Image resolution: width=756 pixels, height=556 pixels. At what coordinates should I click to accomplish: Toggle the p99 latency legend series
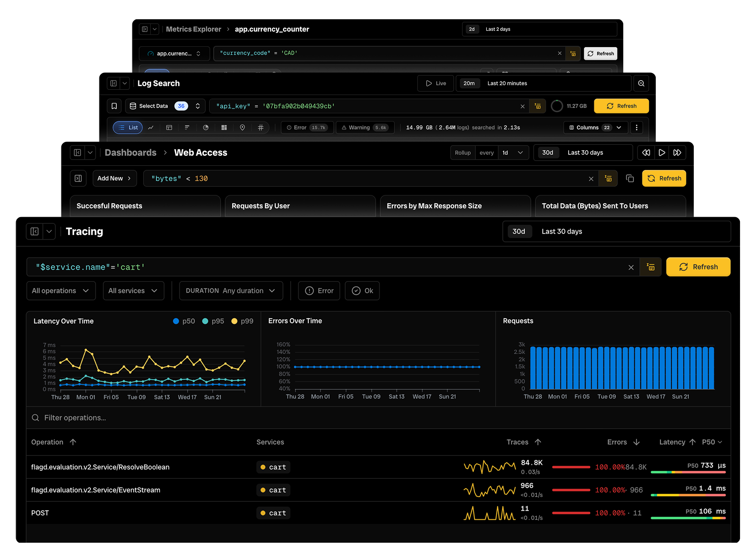coord(243,321)
